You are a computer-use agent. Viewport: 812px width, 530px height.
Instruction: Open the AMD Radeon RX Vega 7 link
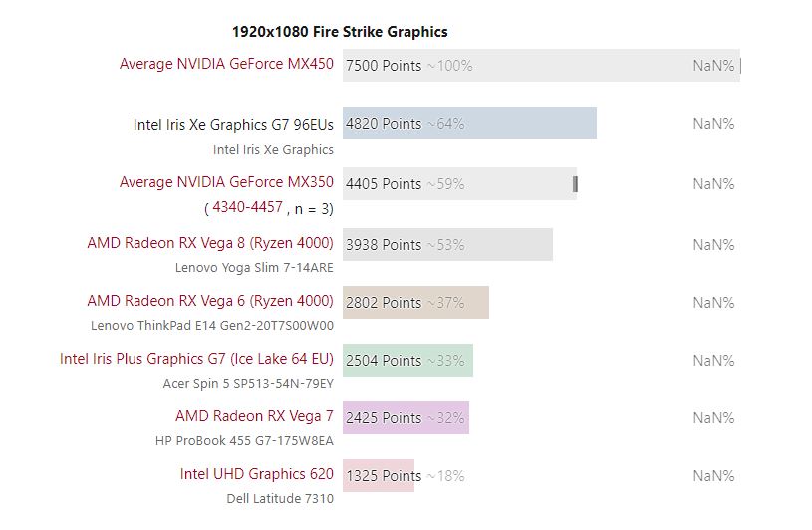click(x=254, y=416)
